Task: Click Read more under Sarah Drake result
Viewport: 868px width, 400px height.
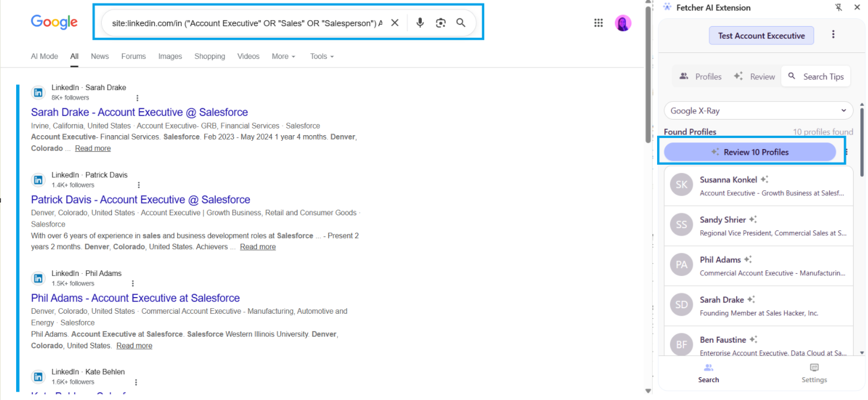Action: tap(93, 149)
